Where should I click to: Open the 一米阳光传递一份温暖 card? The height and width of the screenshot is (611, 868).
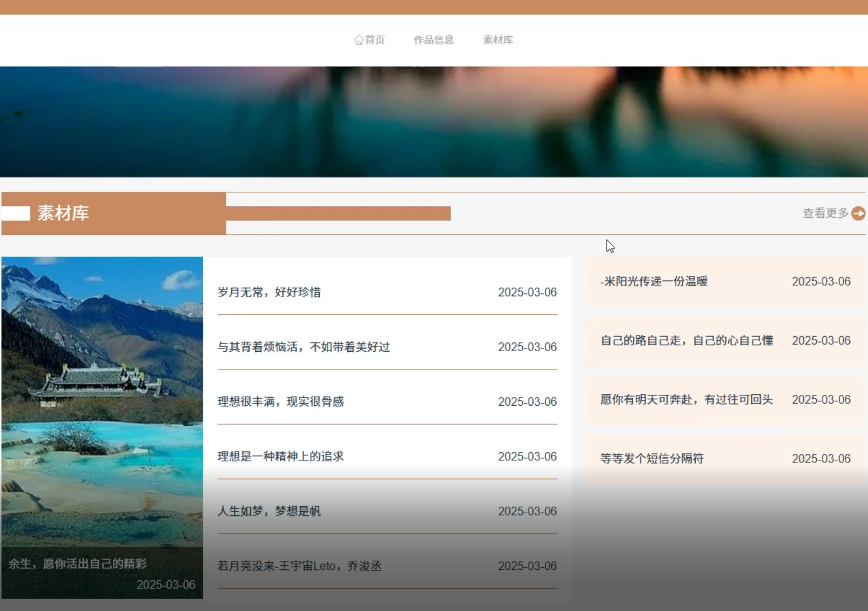654,281
